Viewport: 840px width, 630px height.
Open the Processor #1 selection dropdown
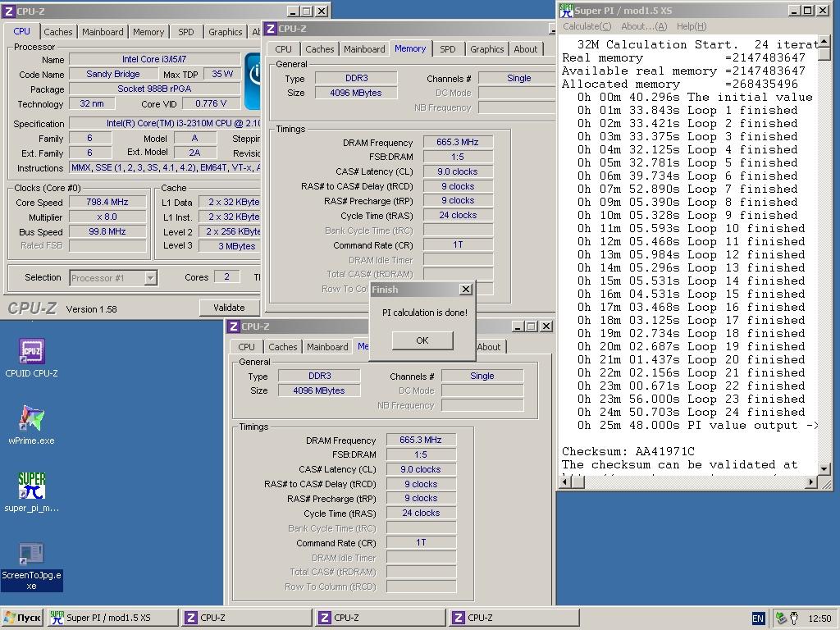[x=151, y=277]
